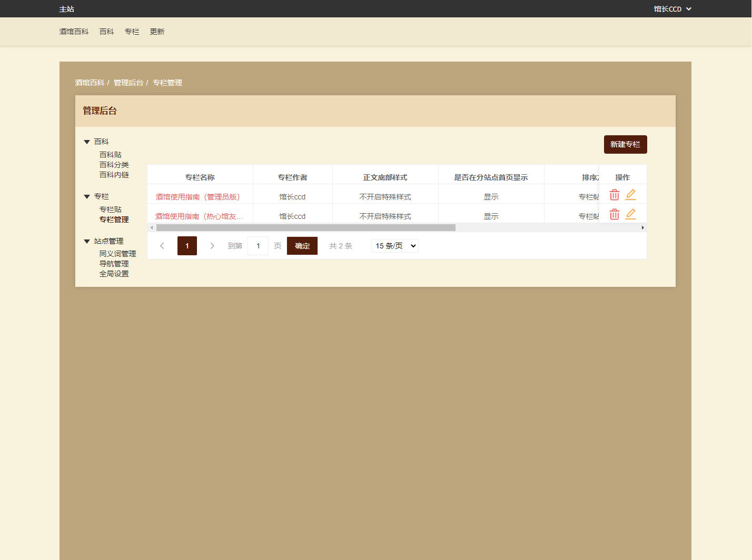Screen dimensions: 752x560
Task: Open the 馆长CCD user menu
Action: 672,9
